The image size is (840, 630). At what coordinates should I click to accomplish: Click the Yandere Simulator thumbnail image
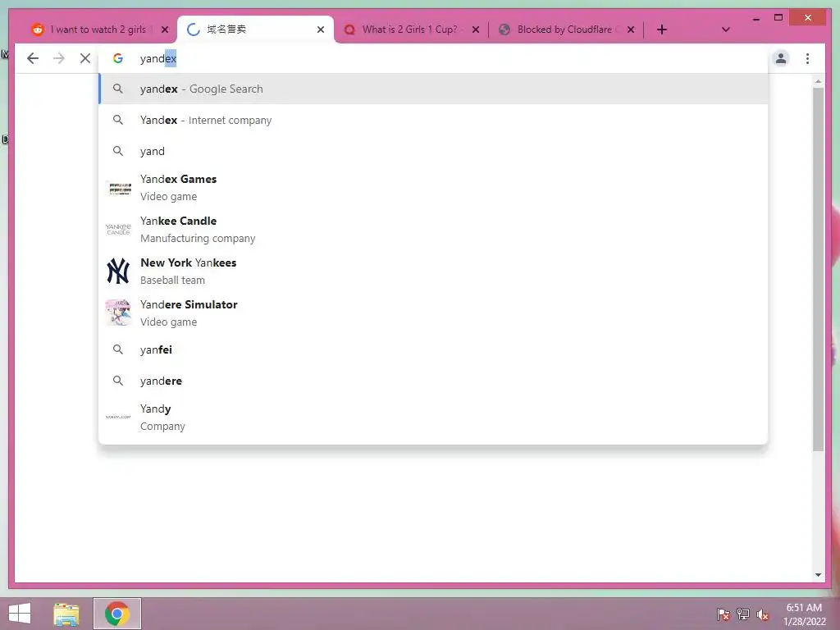[x=118, y=313]
